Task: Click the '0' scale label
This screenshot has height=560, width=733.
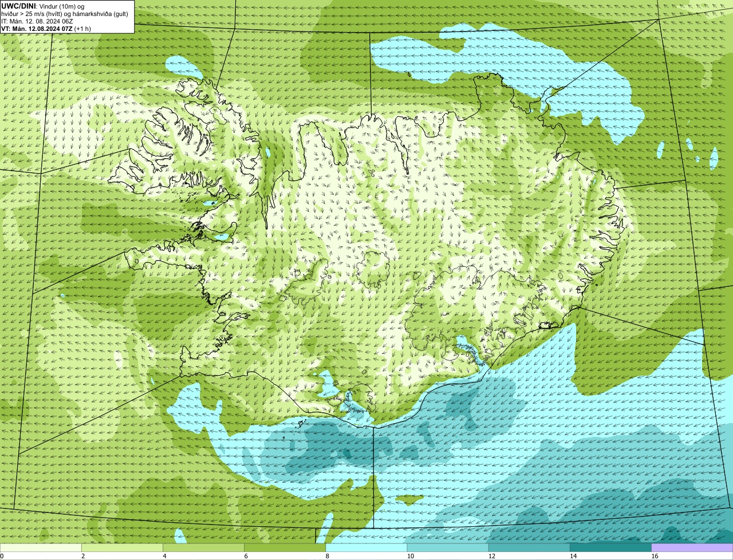Action: (x=2, y=556)
